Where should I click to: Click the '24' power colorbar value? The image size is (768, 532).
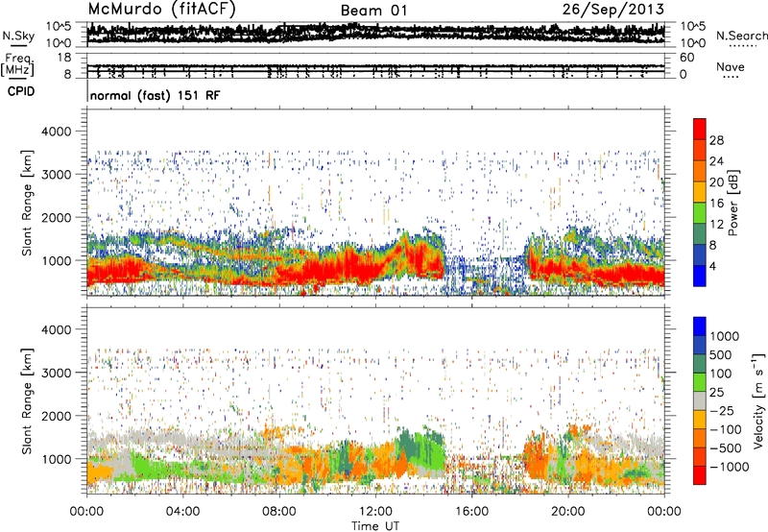click(x=716, y=161)
